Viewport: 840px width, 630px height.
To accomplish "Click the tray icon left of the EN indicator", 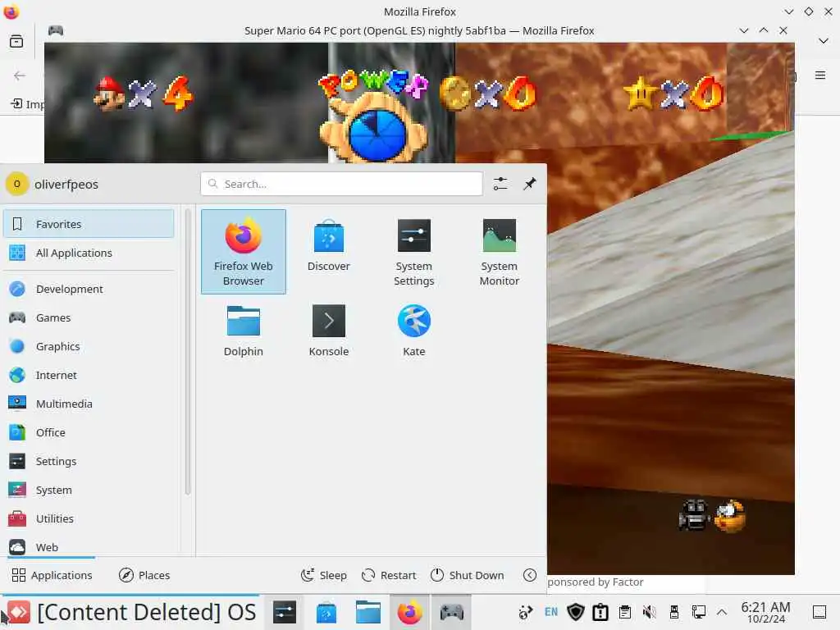I will click(526, 612).
